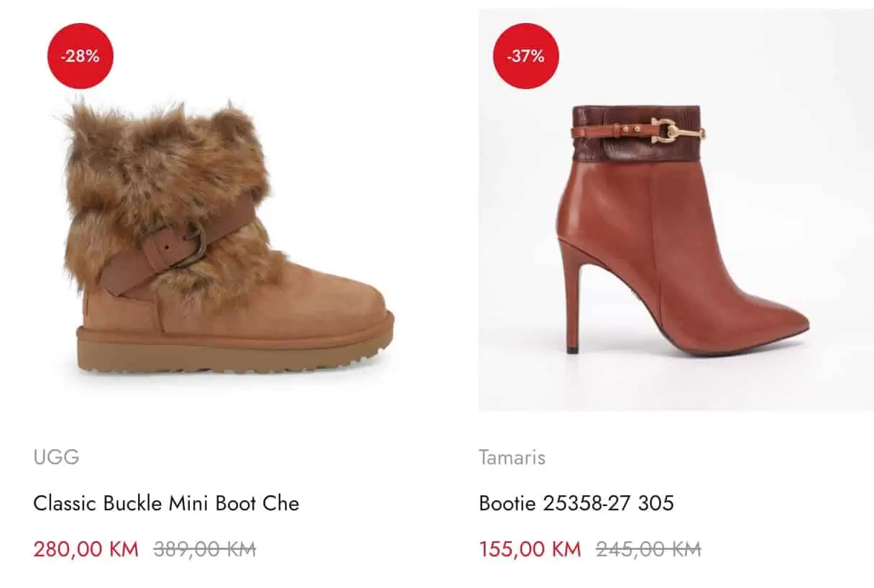Click the -37% discount badge on Tamaris bootie
The image size is (874, 588).
click(x=525, y=55)
